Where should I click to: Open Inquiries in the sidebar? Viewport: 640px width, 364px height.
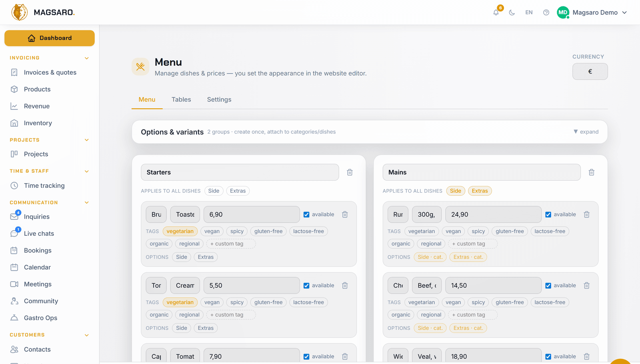(50, 217)
